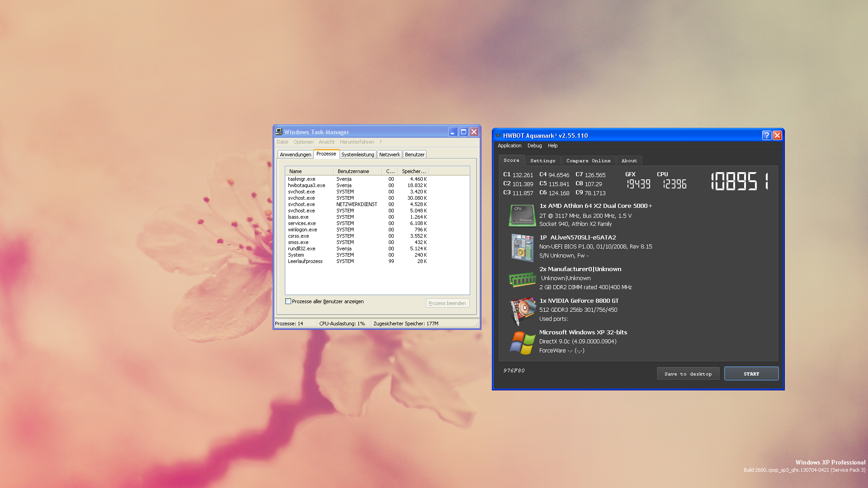Viewport: 868px width, 488px height.
Task: Click 'Prozesse: 14' in the status bar
Action: tap(289, 324)
